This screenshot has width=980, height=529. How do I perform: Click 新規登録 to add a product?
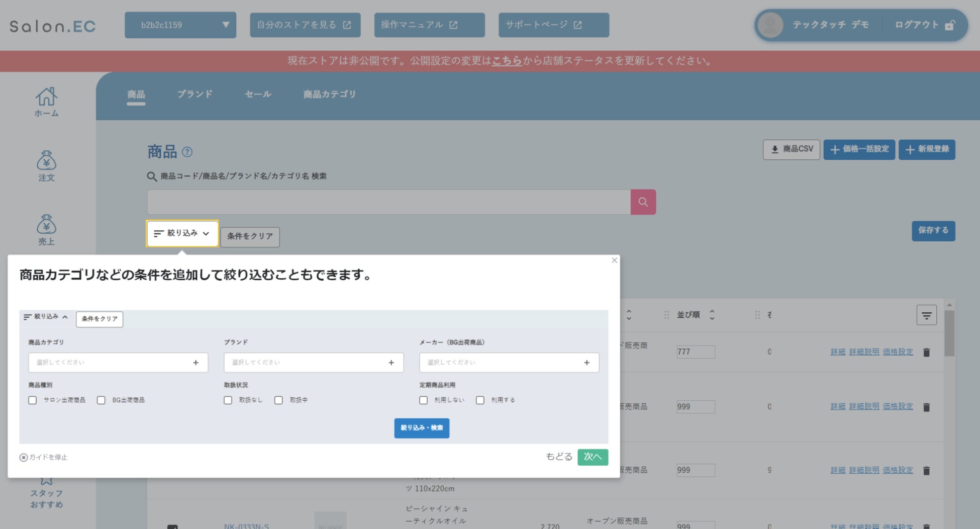tap(927, 149)
